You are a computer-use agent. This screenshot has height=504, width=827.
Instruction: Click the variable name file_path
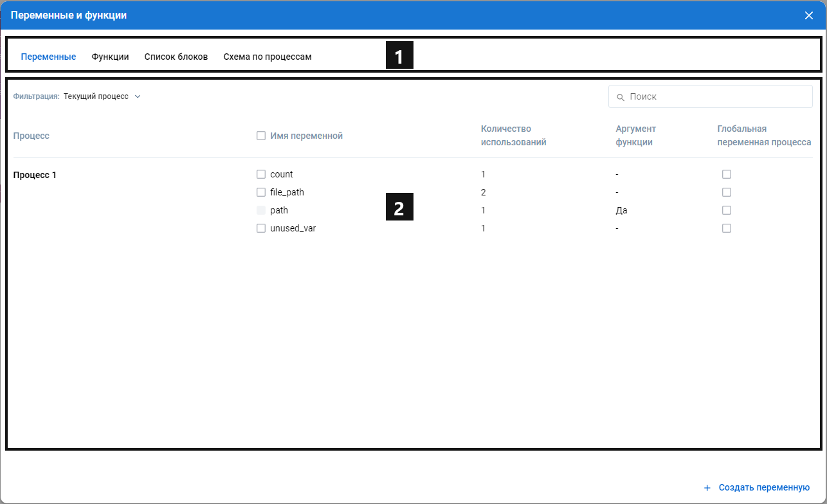tap(287, 192)
